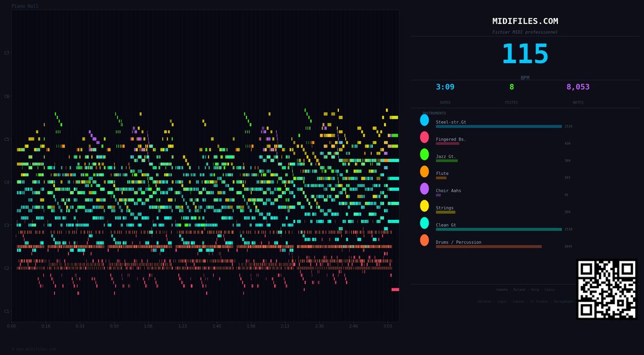Screen dimensions: 644x355
Task: Click the MIDIFILES.COM title
Action: [525, 21]
